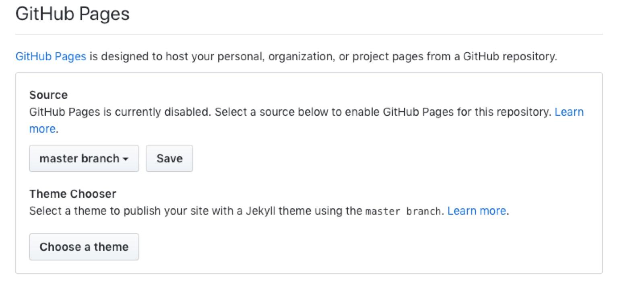Open the master branch source dropdown
The image size is (644, 287).
click(x=84, y=158)
